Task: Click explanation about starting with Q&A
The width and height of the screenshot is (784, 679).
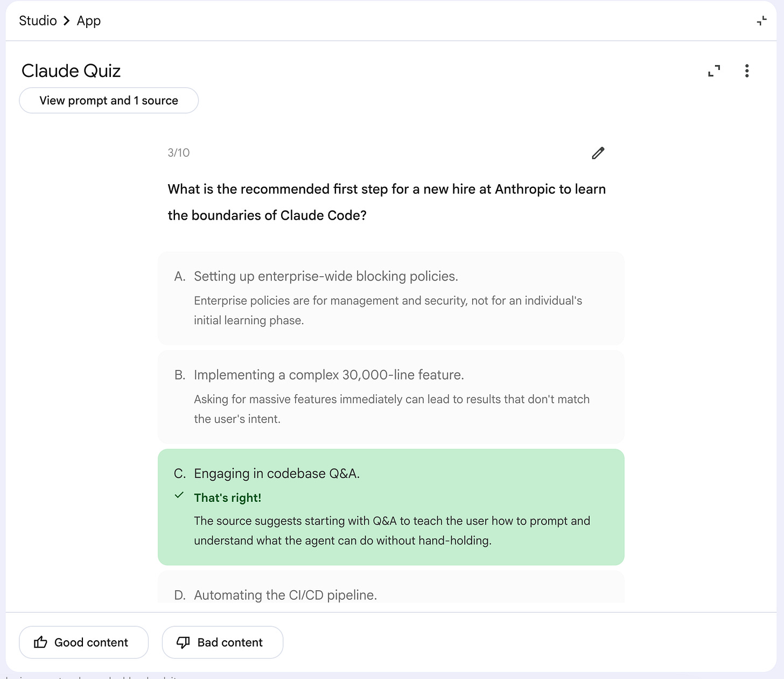Action: click(392, 530)
